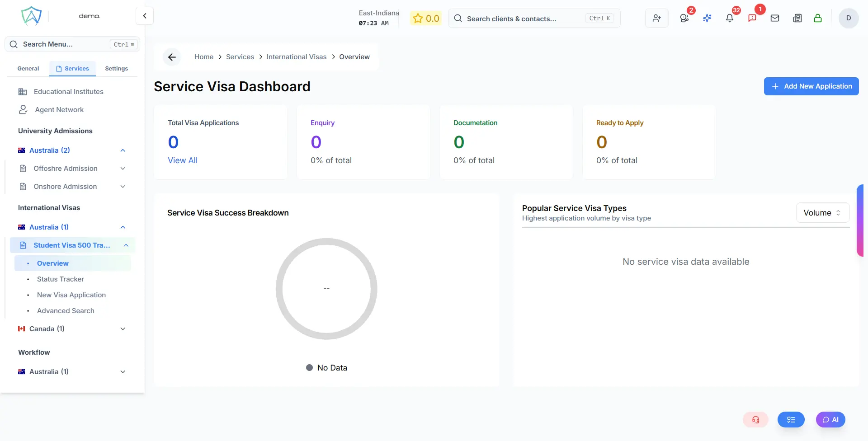Click the Add New Application button
Viewport: 868px width, 441px height.
(x=811, y=86)
